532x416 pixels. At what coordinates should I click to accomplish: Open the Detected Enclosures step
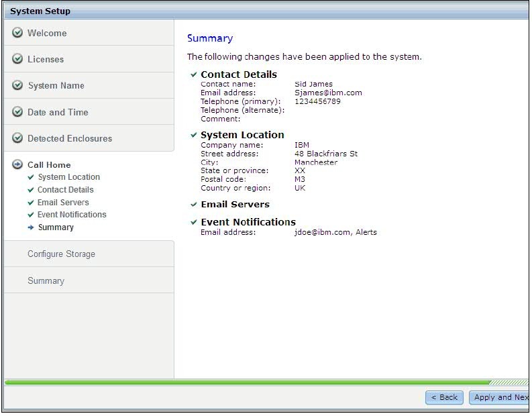click(89, 138)
